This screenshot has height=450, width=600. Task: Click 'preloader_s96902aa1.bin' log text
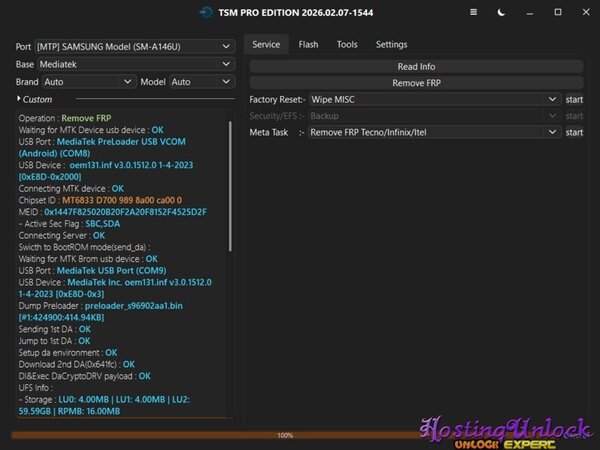tap(134, 306)
